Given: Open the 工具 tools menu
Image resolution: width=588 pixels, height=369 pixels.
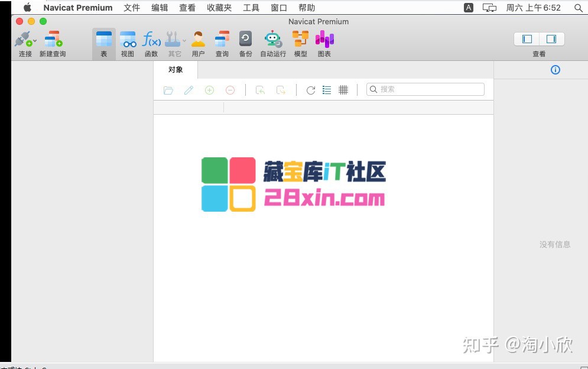Looking at the screenshot, I should [x=251, y=8].
